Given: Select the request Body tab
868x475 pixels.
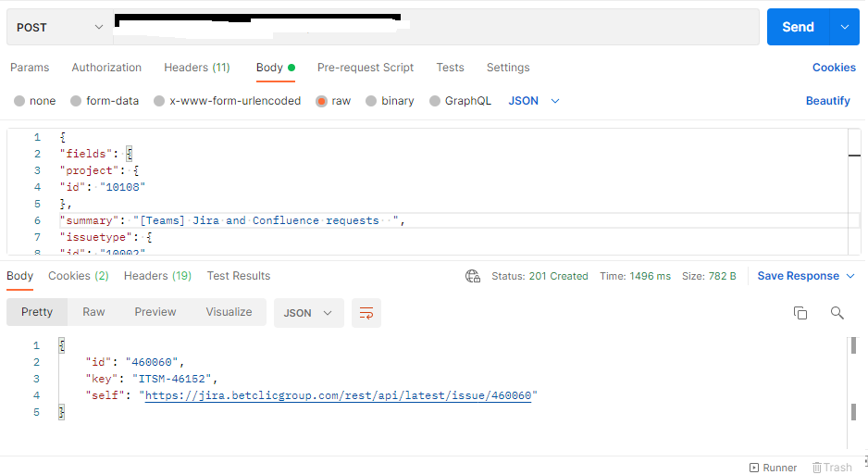Looking at the screenshot, I should (x=275, y=68).
